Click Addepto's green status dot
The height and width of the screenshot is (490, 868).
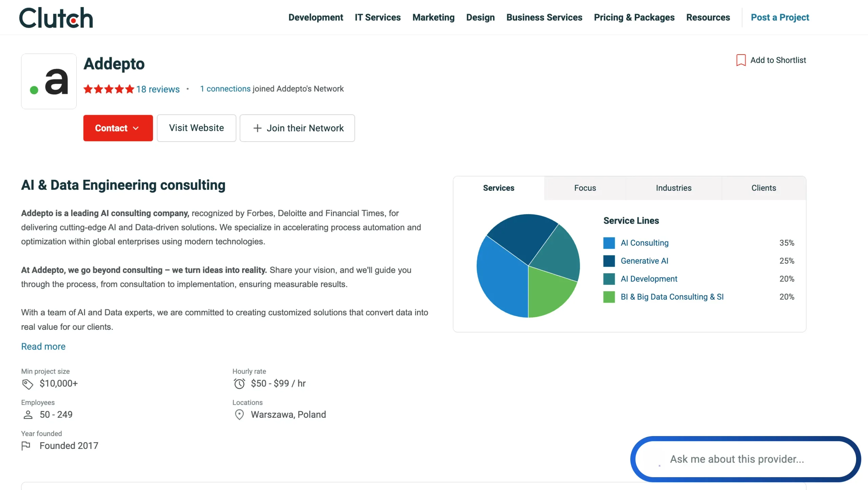coord(34,90)
